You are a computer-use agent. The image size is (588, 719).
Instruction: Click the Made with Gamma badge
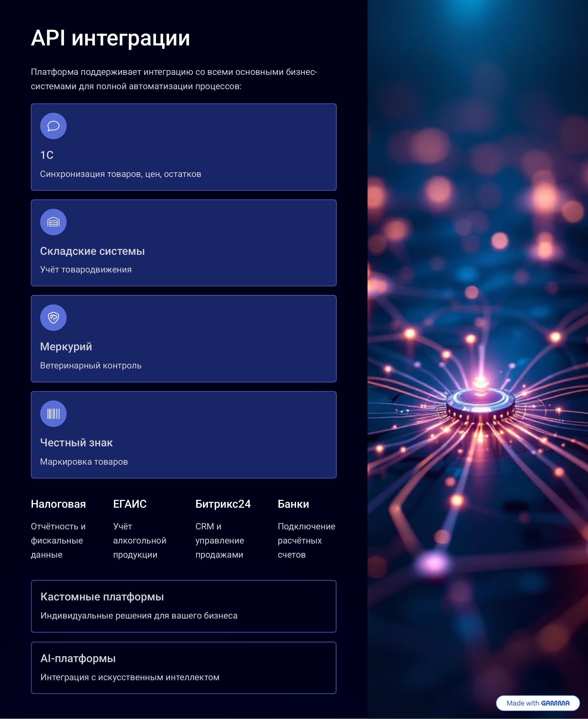(x=537, y=703)
